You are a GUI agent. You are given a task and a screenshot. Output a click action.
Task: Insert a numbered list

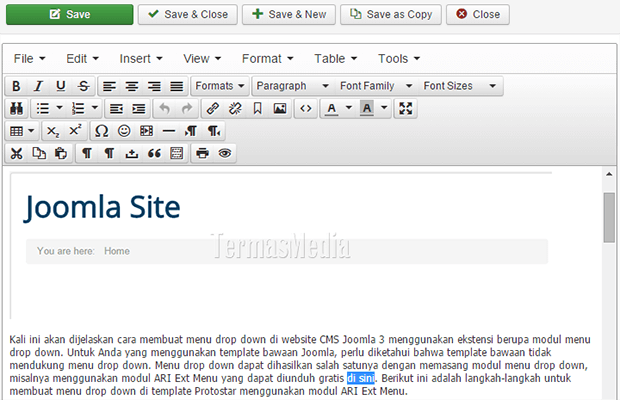(78, 108)
